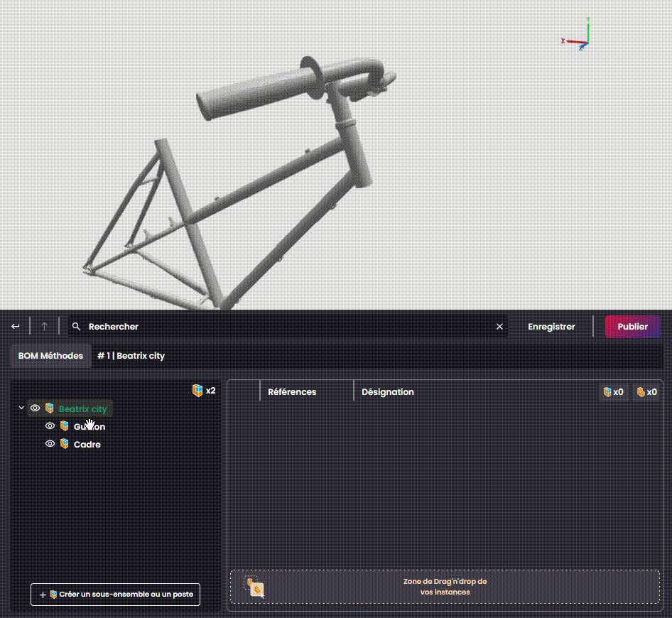Click Enregistrer to save
Screen dimensions: 672x618
pos(551,327)
